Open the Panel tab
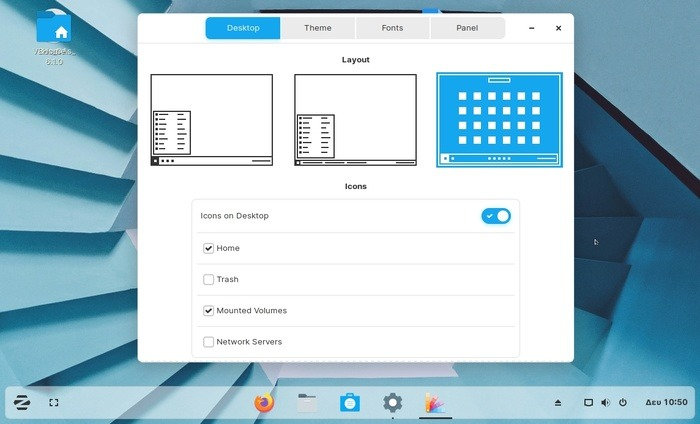Screen dimensions: 700x424 467,28
